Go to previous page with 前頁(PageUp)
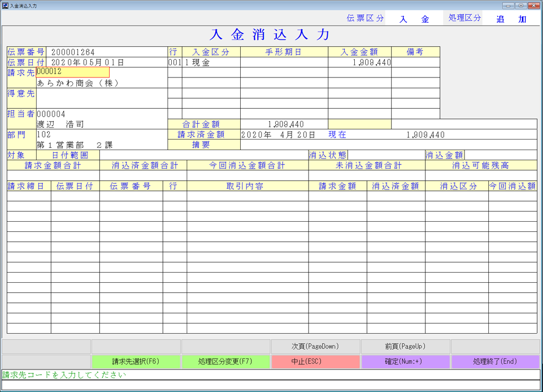The width and height of the screenshot is (543, 392). tap(406, 346)
